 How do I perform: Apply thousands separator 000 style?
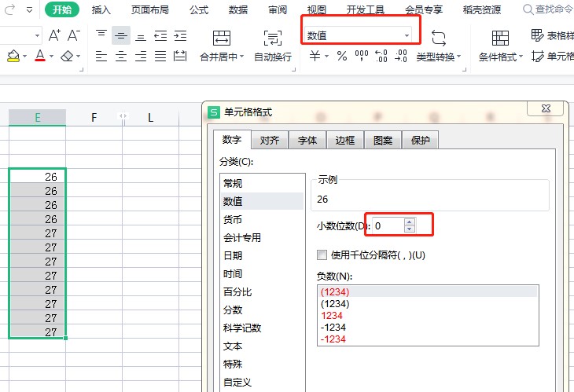[362, 56]
